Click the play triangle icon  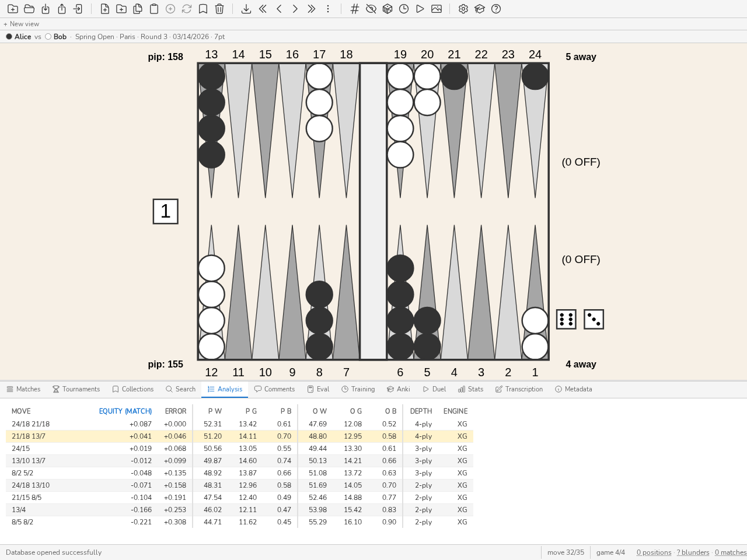pyautogui.click(x=420, y=9)
